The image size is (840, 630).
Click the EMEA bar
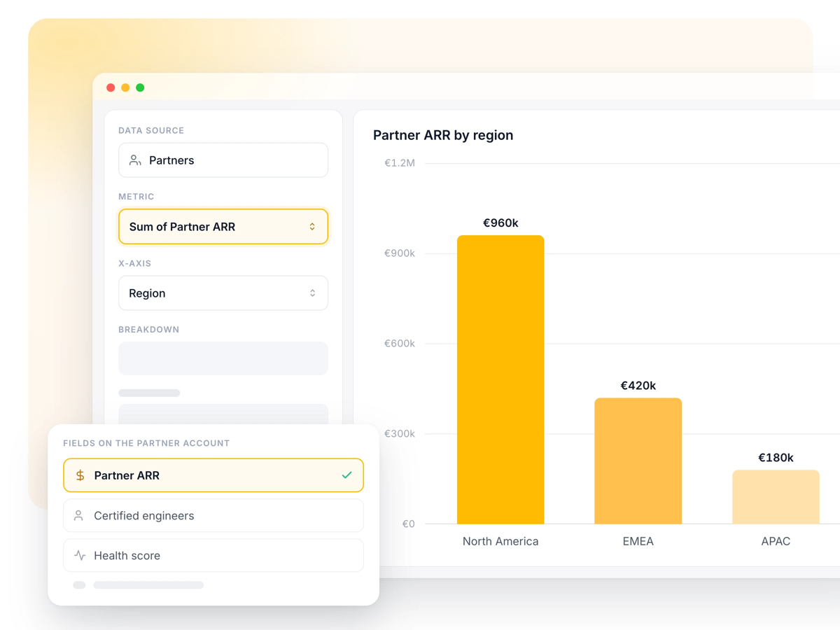coord(638,461)
